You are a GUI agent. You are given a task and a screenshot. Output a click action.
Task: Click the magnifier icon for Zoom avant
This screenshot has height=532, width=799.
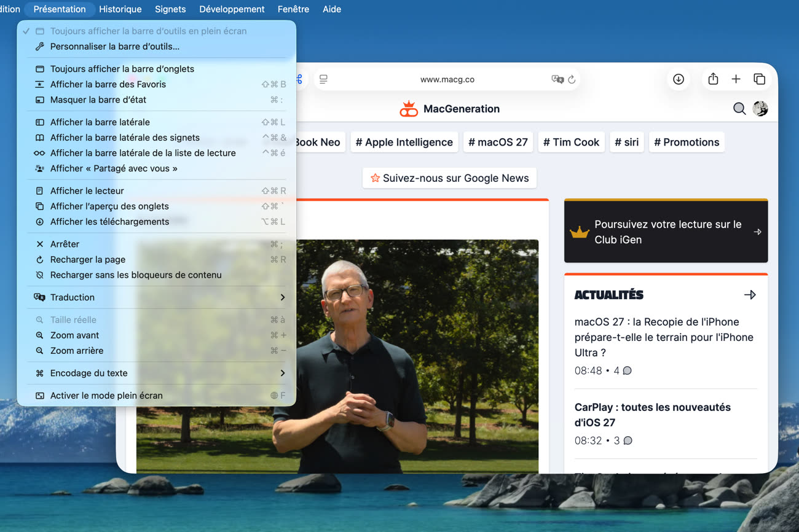[x=39, y=335]
